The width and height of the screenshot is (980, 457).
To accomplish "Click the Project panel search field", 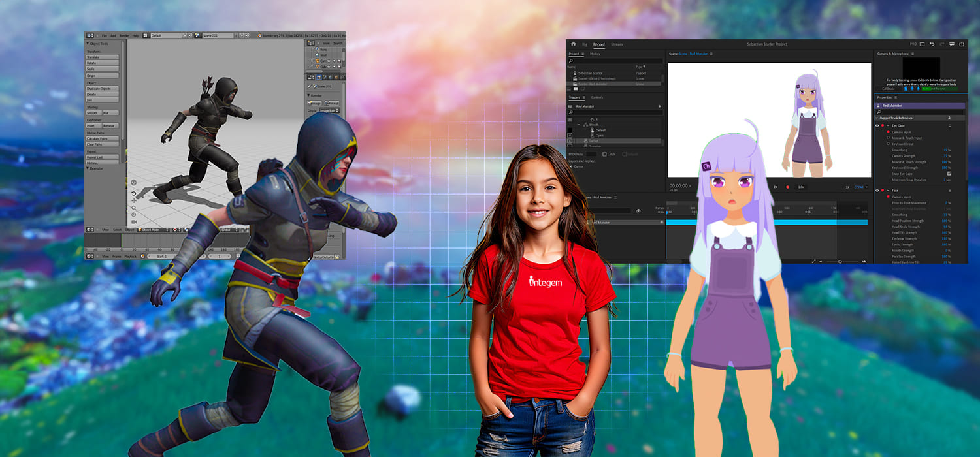I will click(x=614, y=61).
